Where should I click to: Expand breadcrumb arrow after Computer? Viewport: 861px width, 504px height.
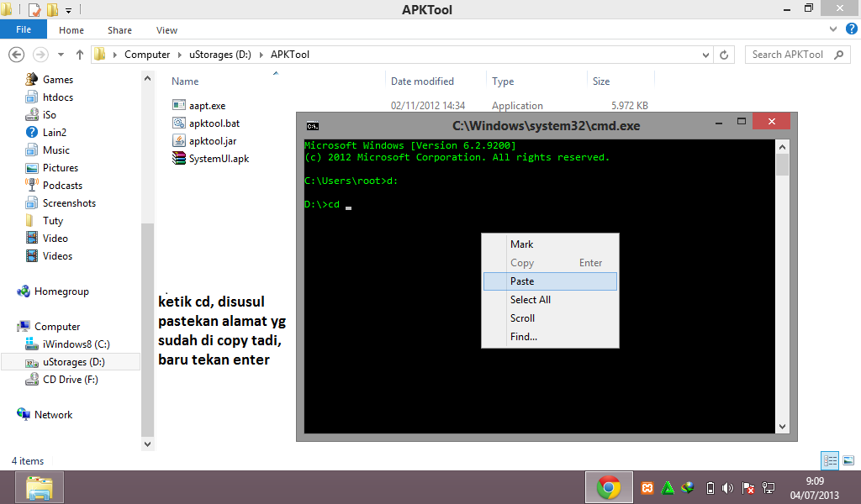point(179,55)
